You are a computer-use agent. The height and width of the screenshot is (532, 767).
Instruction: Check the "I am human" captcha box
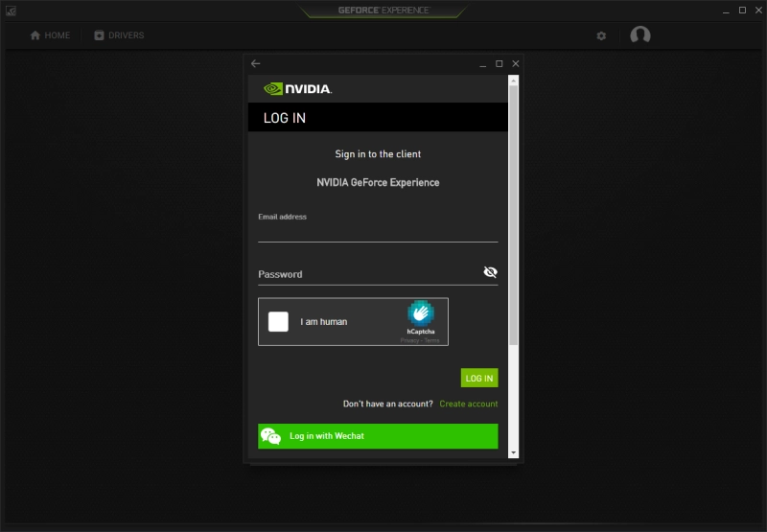tap(278, 322)
